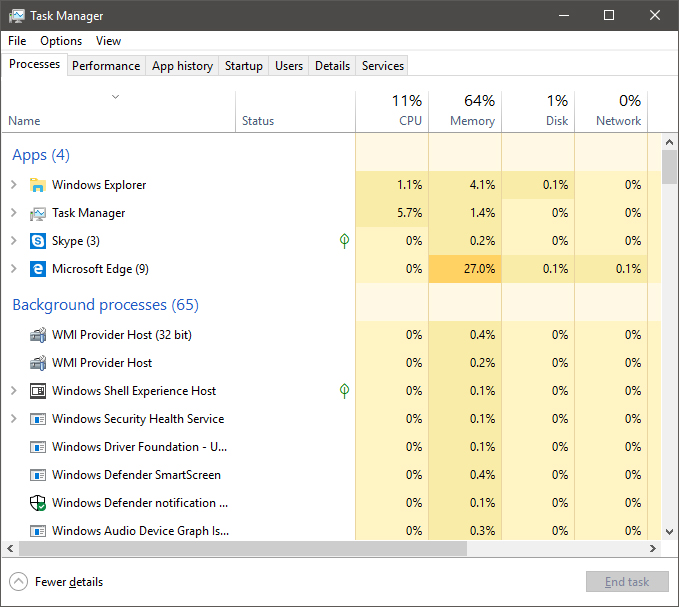
Task: Select the Processes tab
Action: tap(35, 64)
